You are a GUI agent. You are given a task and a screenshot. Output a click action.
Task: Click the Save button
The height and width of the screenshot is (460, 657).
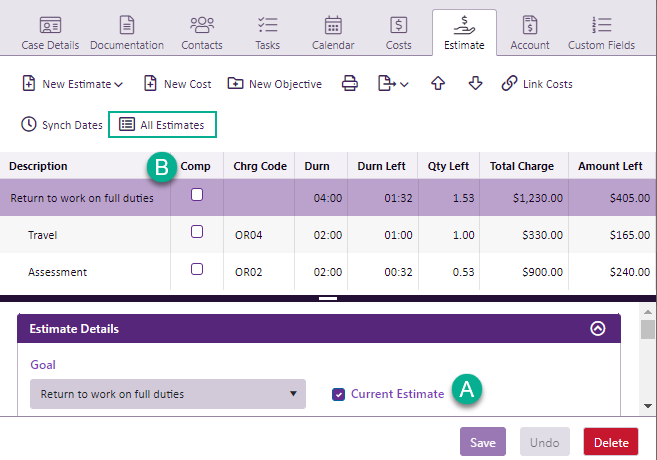(483, 442)
